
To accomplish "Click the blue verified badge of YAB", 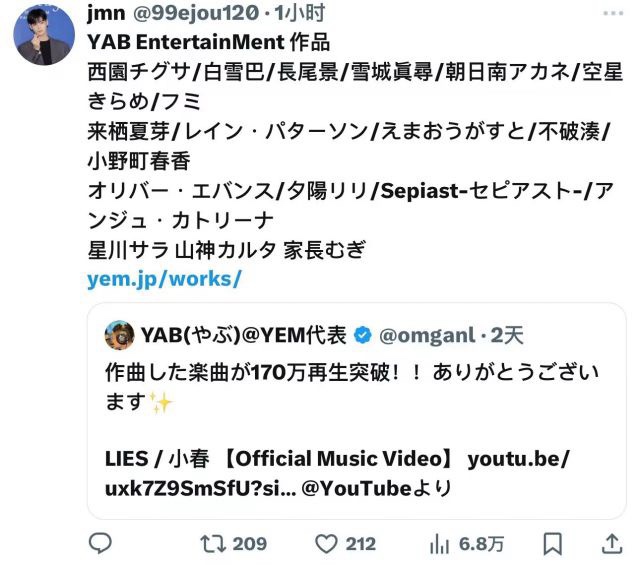I will click(362, 335).
